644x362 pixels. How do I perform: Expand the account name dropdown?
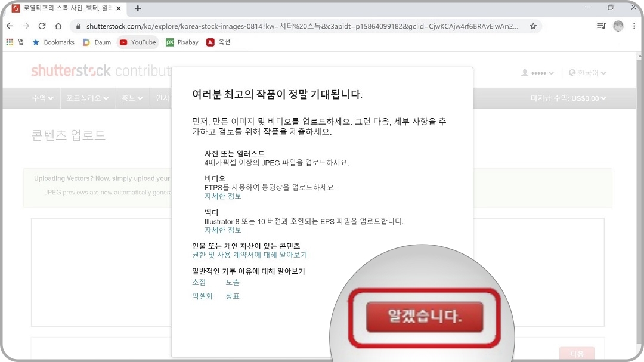537,73
